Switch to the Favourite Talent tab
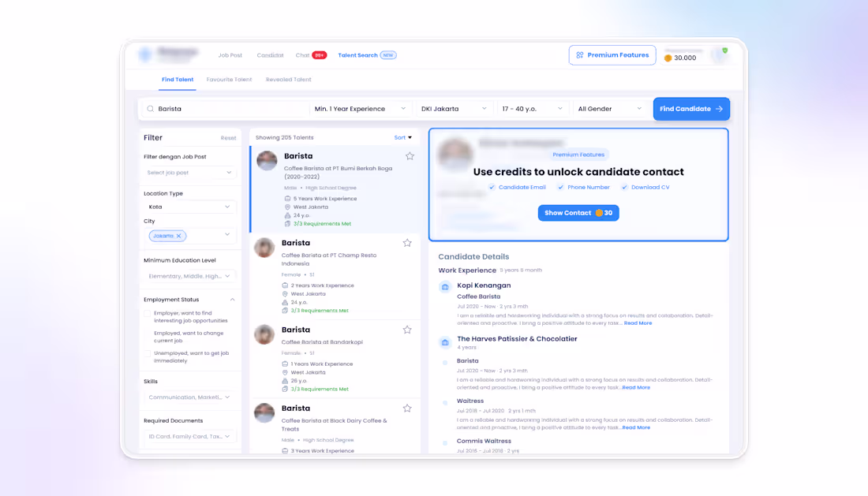The width and height of the screenshot is (868, 496). coord(229,80)
